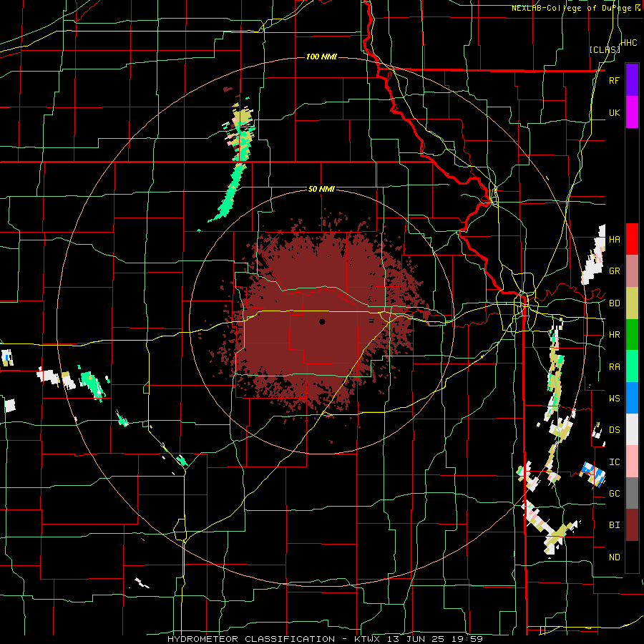This screenshot has height=644, width=644.
Task: Click the 50 NMI range ring label
Action: tap(321, 190)
